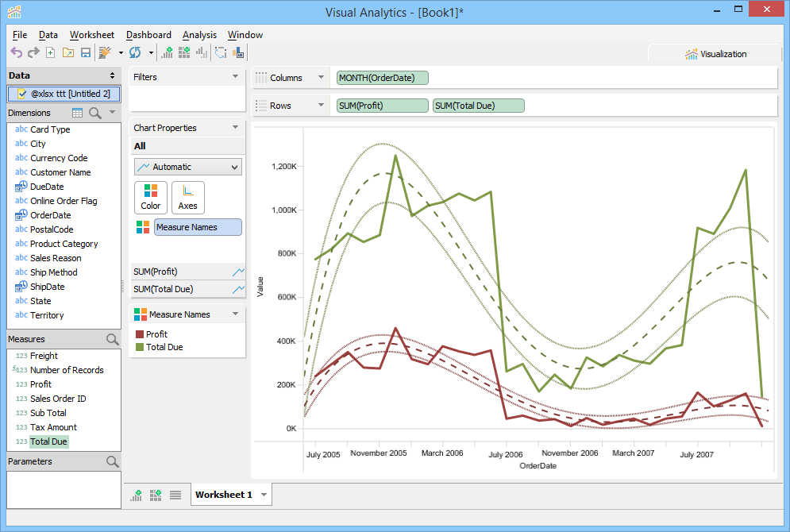Create a new workbook from the toolbar
The height and width of the screenshot is (532, 790).
50,52
